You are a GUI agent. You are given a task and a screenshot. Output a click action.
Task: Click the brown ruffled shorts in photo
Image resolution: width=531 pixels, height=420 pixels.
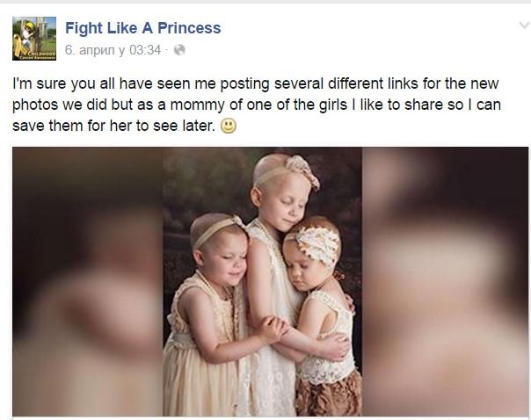[329, 394]
